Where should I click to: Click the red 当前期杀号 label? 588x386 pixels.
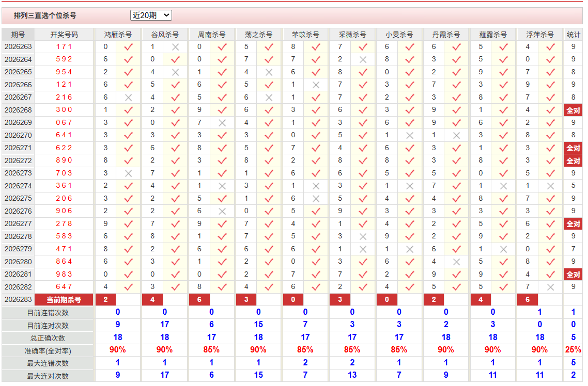(64, 299)
